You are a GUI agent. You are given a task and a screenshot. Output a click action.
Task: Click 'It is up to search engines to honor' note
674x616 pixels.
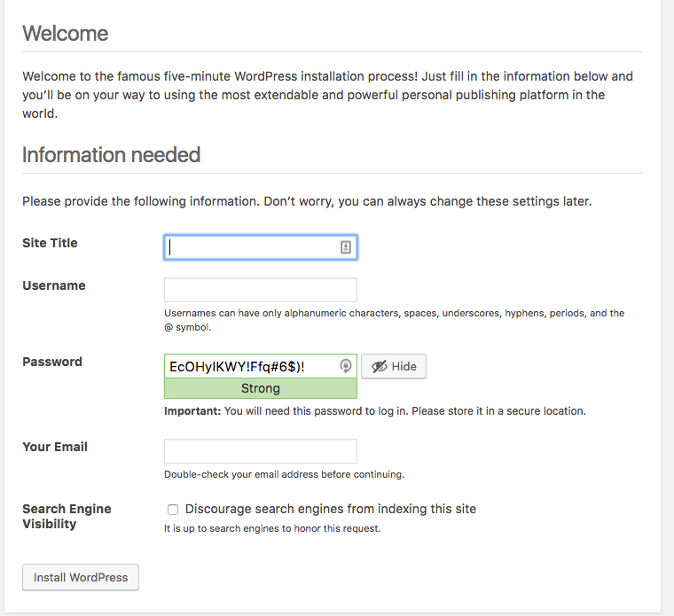(x=272, y=528)
